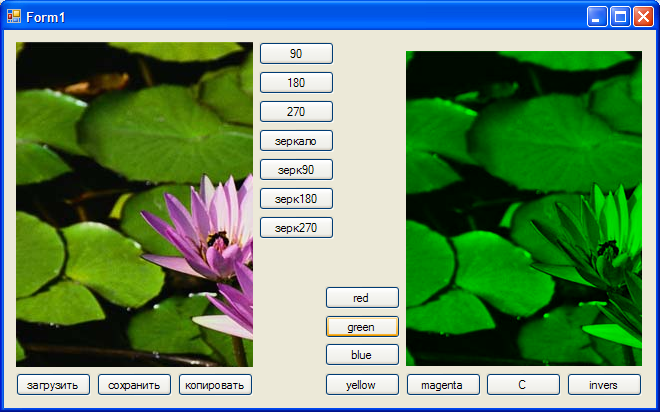Screen dimensions: 660x412
Task: Click the 180 rotation button
Action: 296,82
